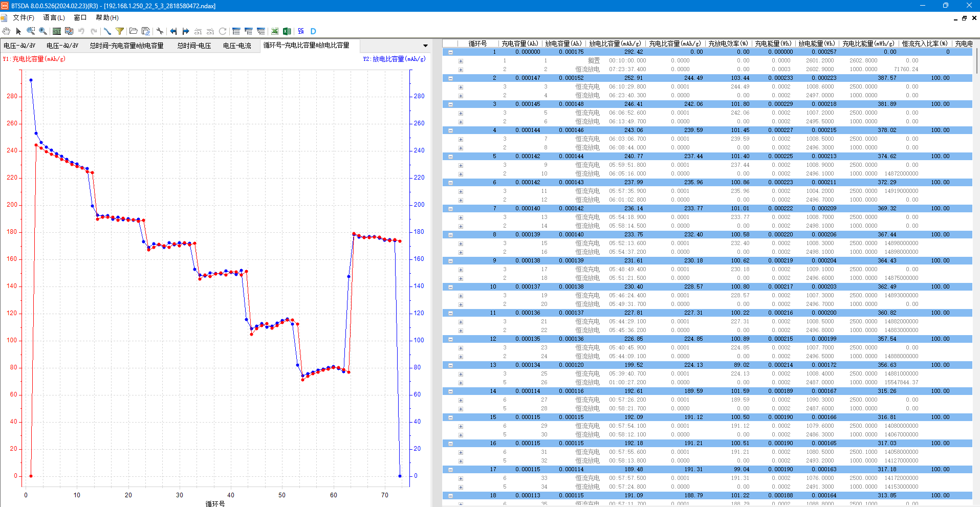Click the 恒流充入比率(%) column header
The height and width of the screenshot is (507, 980).
(x=925, y=43)
